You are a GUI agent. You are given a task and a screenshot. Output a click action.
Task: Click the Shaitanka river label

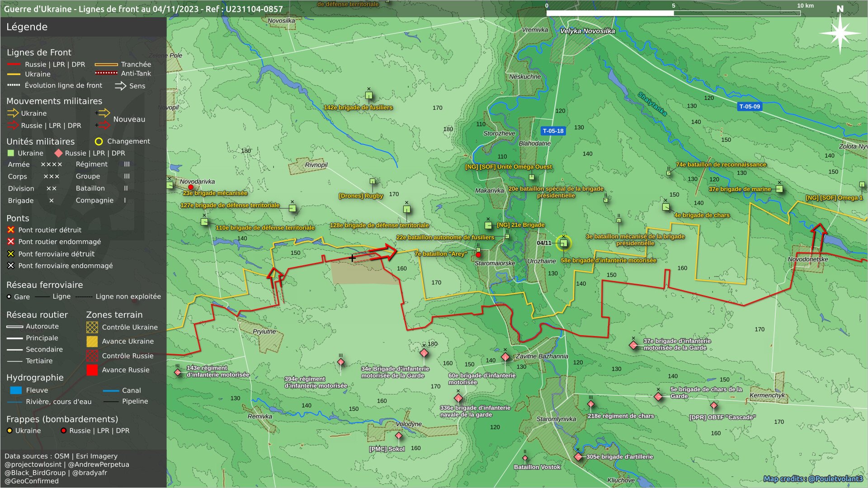point(652,104)
